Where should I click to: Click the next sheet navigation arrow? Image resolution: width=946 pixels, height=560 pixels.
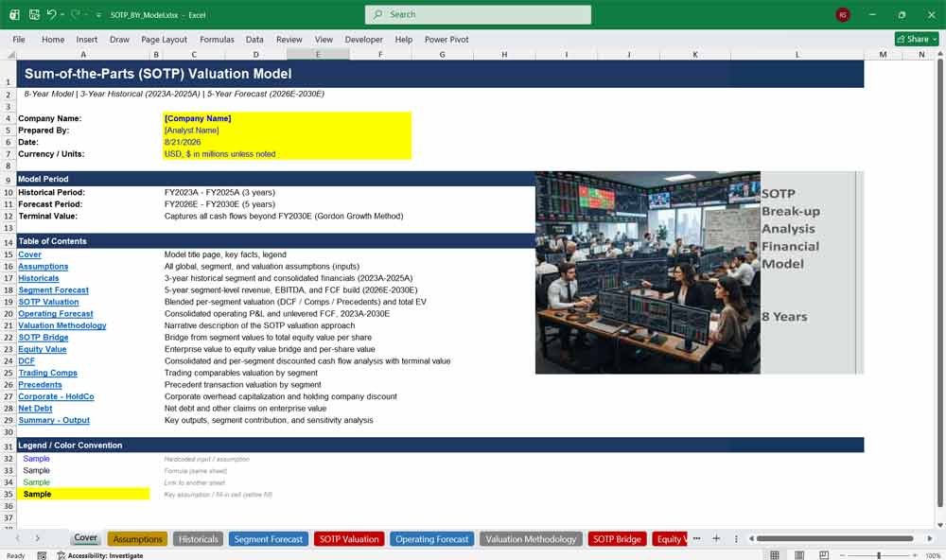click(38, 538)
